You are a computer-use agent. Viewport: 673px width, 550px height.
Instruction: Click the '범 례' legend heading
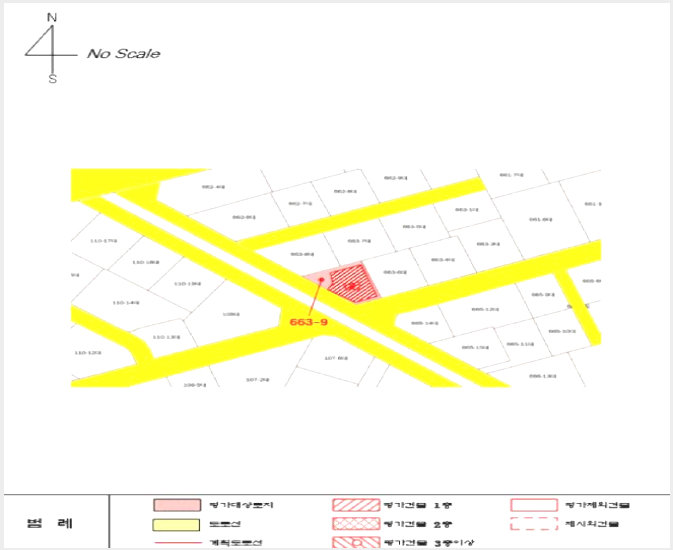pos(50,523)
